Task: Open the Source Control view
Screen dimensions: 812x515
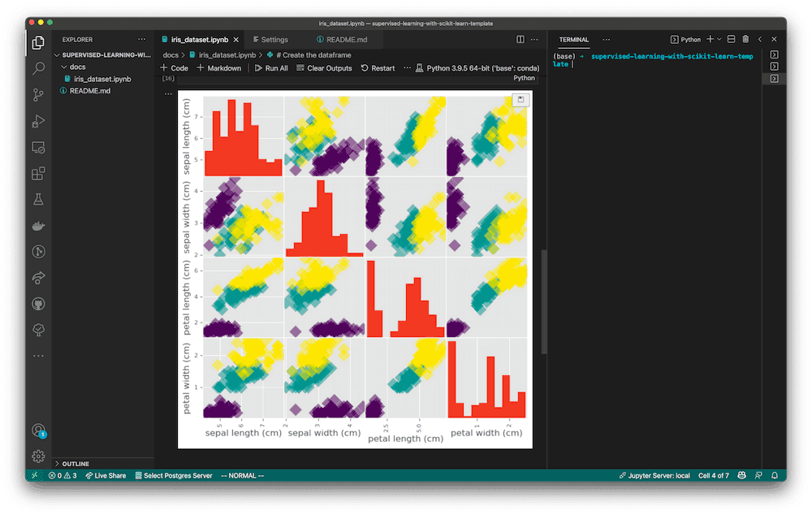Action: coord(38,95)
